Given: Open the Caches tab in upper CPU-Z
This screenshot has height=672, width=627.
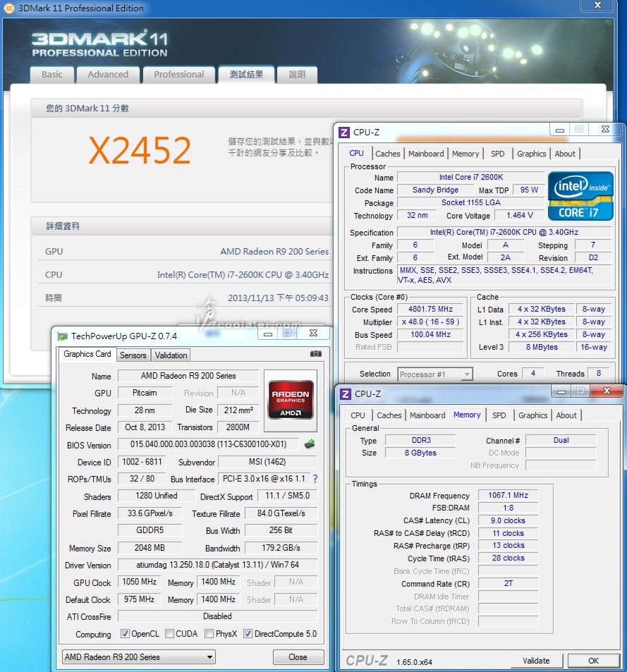Looking at the screenshot, I should click(x=387, y=154).
